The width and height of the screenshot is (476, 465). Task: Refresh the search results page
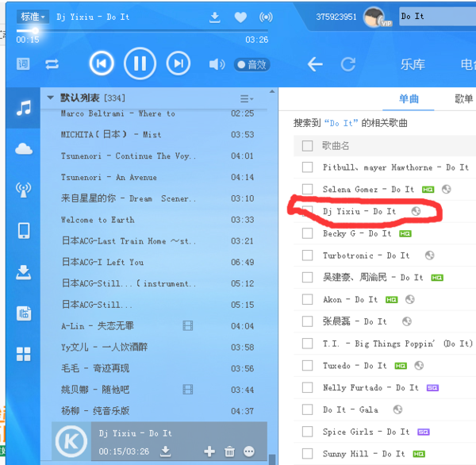(x=348, y=64)
